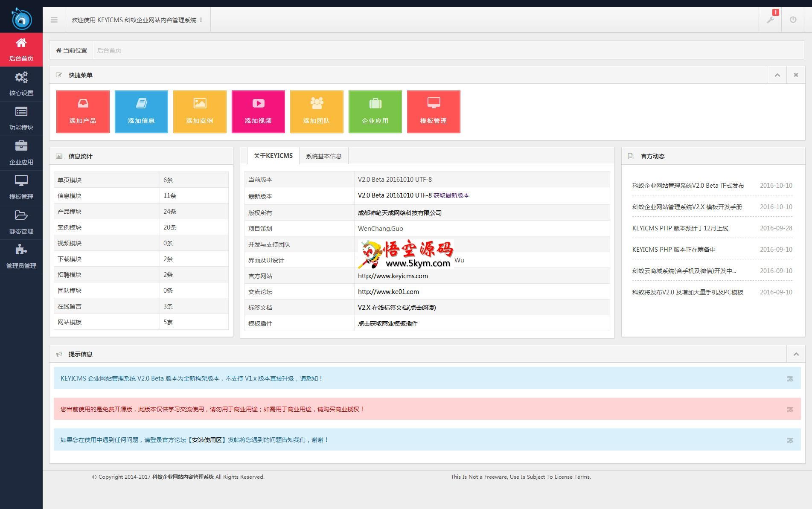
Task: Open V2.X 在线标签文档 link
Action: [x=397, y=308]
